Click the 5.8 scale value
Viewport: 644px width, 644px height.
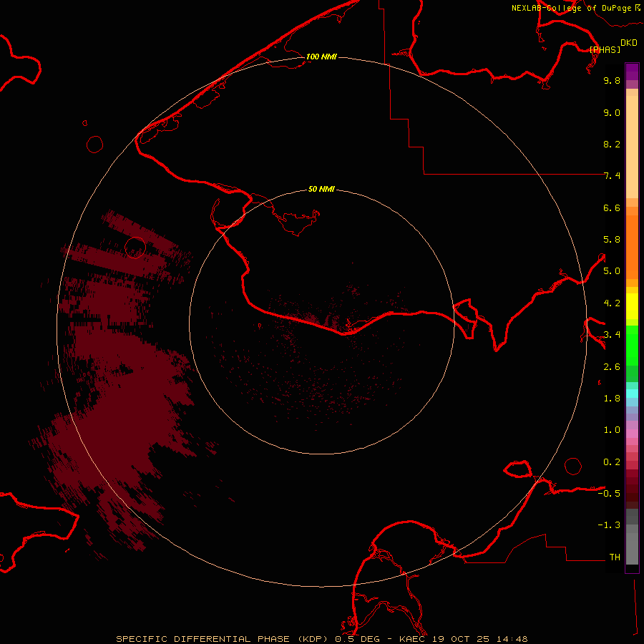(x=612, y=240)
